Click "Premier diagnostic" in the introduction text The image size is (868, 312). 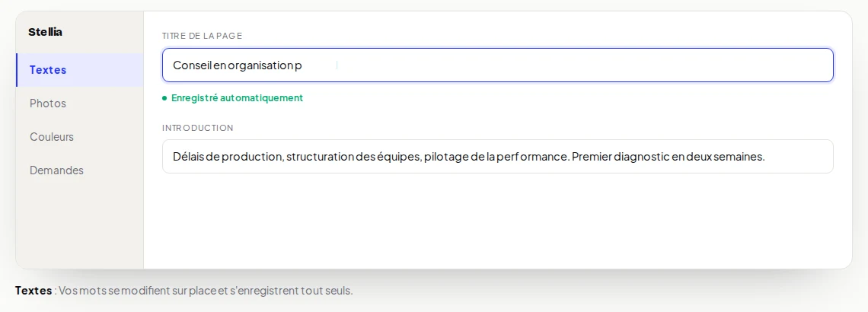pyautogui.click(x=620, y=157)
